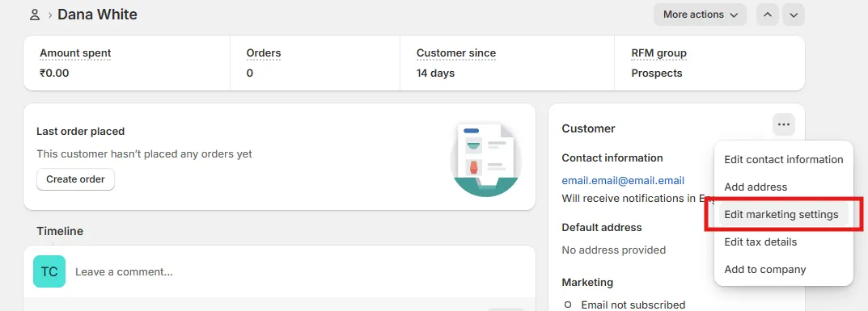Click the Amount spent label
868x311 pixels.
[75, 53]
